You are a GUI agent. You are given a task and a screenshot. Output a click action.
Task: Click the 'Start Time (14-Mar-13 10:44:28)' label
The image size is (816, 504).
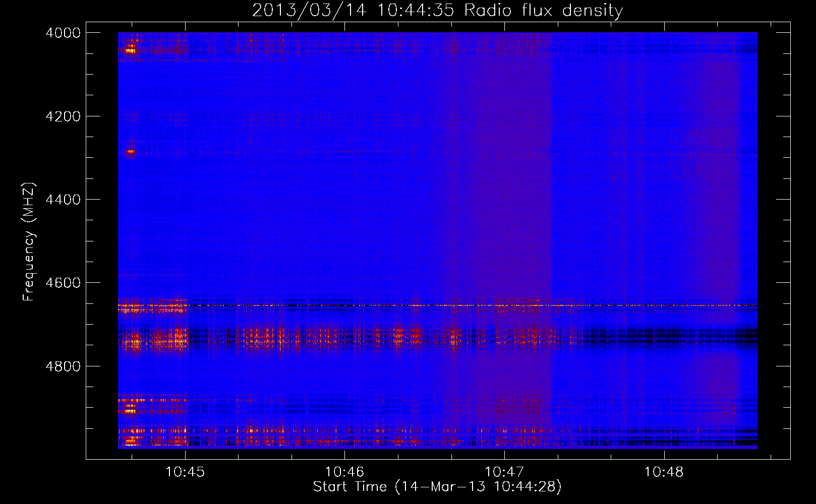coord(437,487)
